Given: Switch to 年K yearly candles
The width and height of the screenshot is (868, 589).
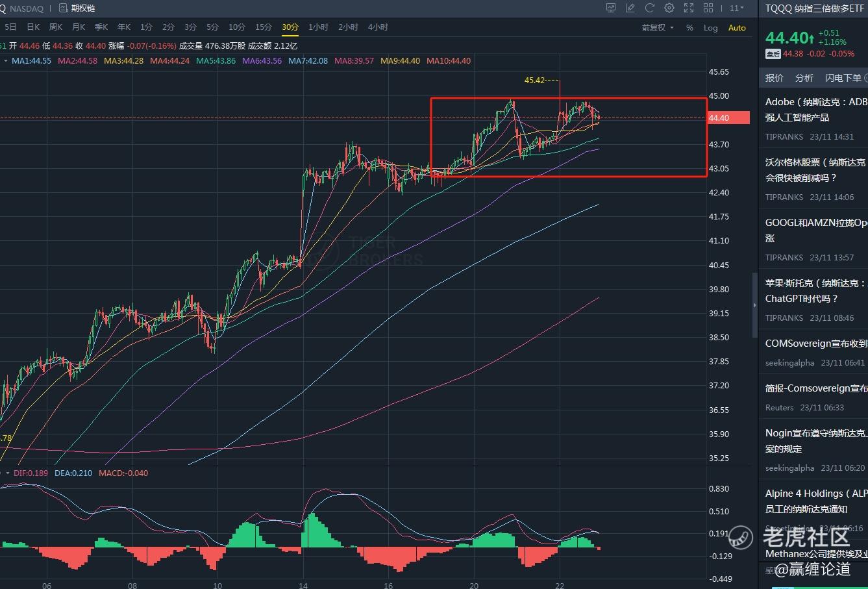Looking at the screenshot, I should (x=124, y=27).
